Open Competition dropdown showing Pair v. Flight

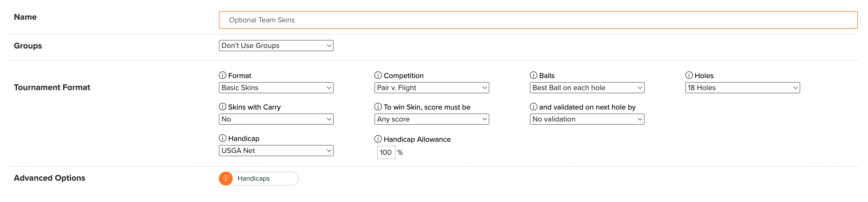pyautogui.click(x=432, y=88)
